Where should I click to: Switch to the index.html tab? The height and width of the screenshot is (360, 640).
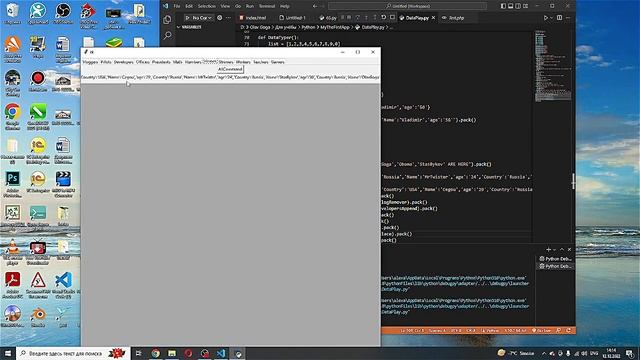253,18
